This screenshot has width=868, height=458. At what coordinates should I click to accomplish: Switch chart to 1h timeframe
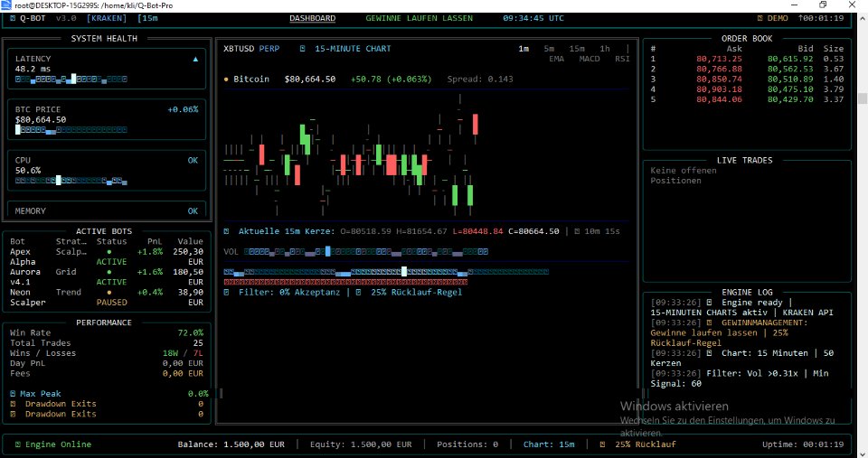click(605, 49)
